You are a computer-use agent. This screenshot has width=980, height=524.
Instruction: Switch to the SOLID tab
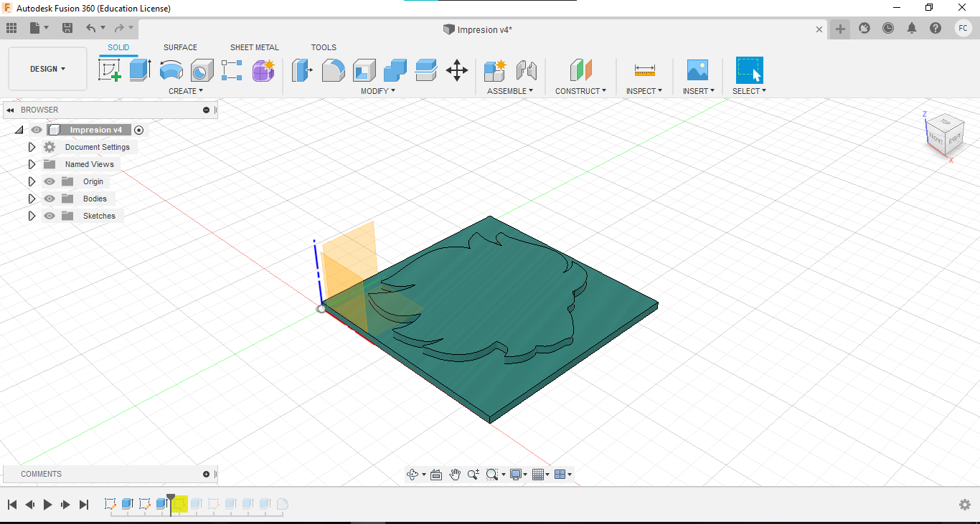pos(118,47)
